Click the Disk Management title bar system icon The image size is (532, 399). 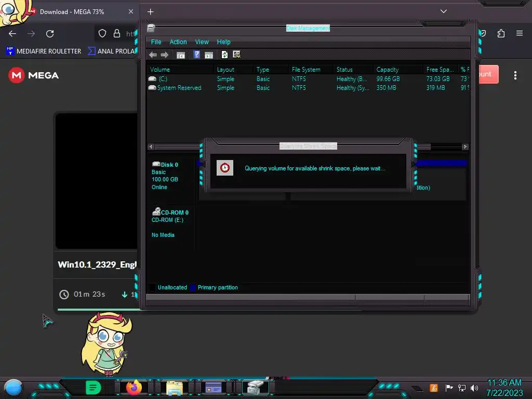click(x=151, y=28)
